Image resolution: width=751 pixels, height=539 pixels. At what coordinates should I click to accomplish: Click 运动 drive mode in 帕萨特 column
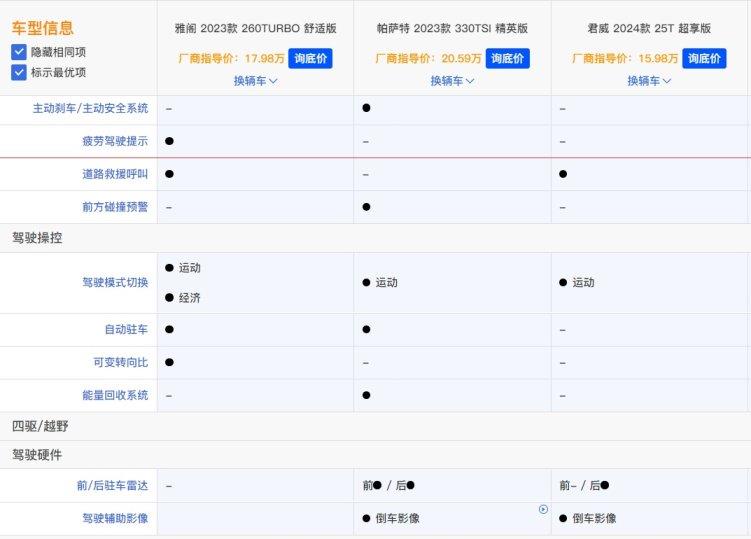(x=387, y=283)
